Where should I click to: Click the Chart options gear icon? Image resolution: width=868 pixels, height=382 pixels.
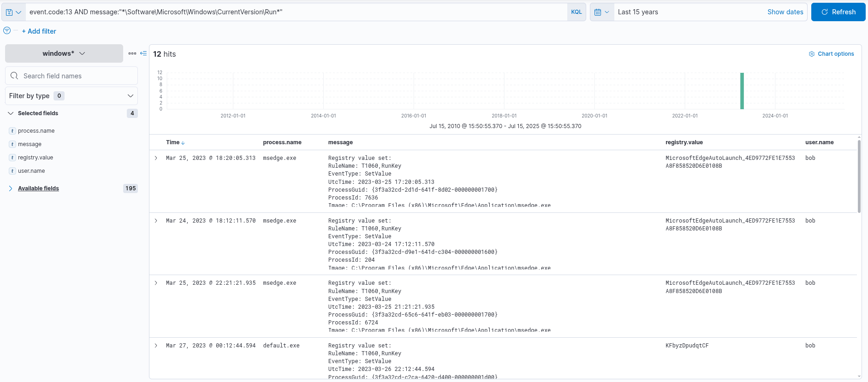pyautogui.click(x=811, y=54)
